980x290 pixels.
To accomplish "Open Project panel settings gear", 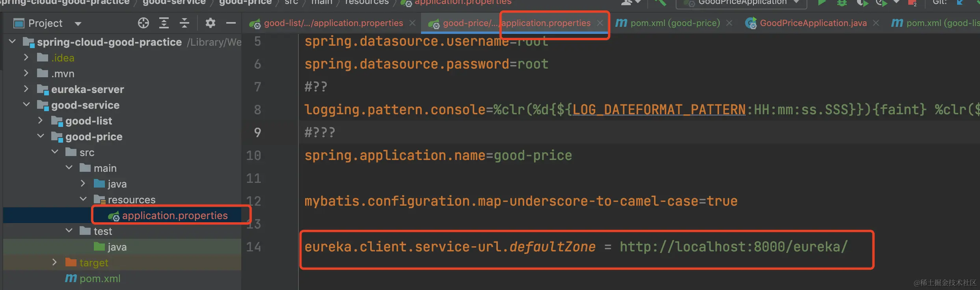I will (211, 23).
